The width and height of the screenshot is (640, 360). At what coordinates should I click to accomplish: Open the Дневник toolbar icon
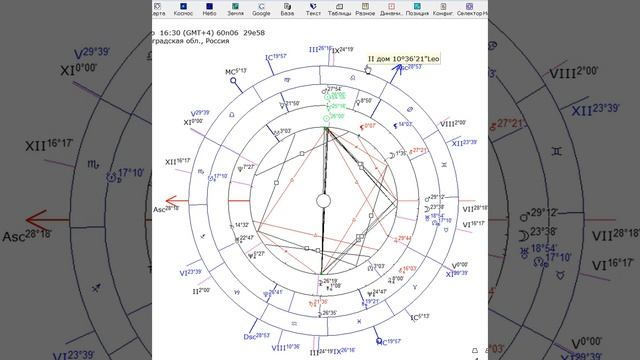(x=391, y=9)
